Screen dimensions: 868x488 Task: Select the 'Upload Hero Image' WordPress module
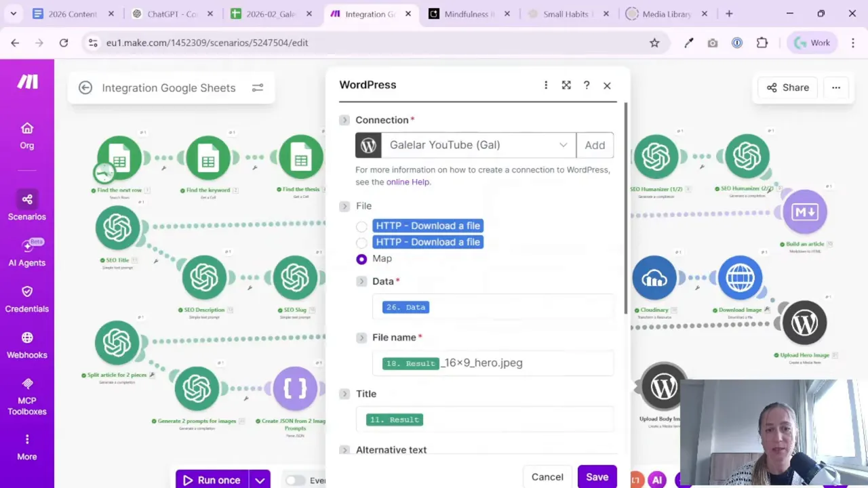pos(805,323)
